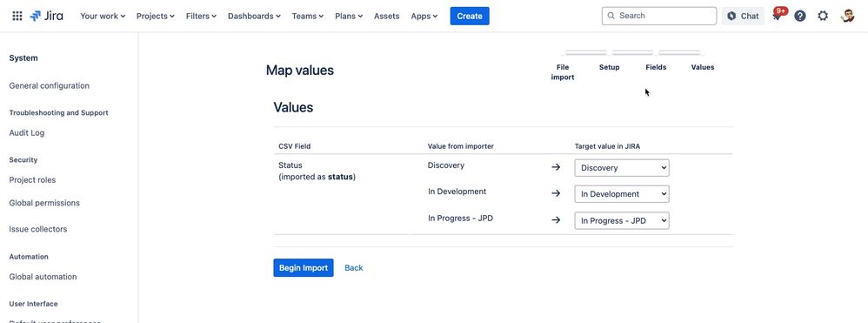
Task: Open the Audit Log sidebar link
Action: point(27,133)
